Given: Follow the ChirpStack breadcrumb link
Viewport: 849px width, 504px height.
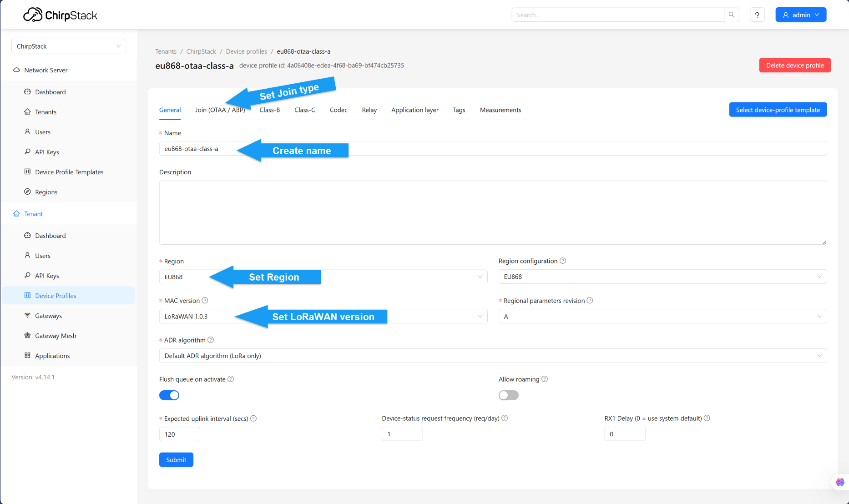Looking at the screenshot, I should [x=201, y=51].
